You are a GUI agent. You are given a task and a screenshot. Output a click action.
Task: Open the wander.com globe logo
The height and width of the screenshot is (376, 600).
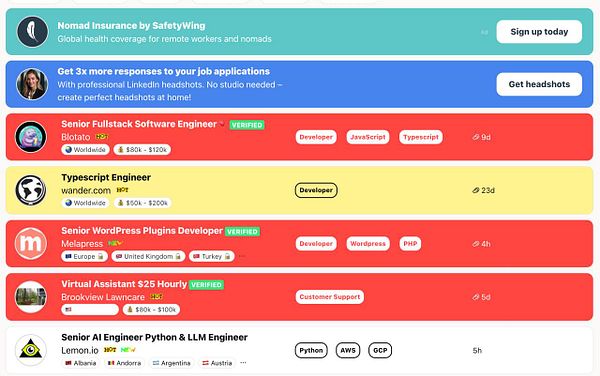pyautogui.click(x=31, y=190)
